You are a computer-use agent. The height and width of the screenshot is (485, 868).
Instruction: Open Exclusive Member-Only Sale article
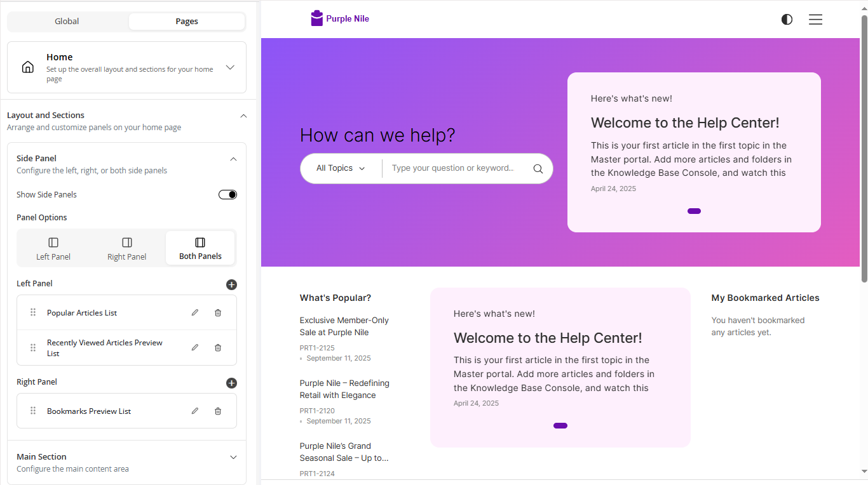pyautogui.click(x=344, y=326)
